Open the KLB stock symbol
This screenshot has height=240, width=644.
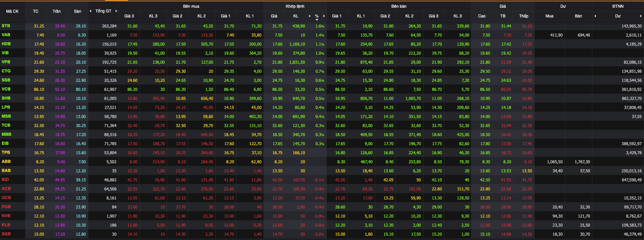[x=6, y=225]
